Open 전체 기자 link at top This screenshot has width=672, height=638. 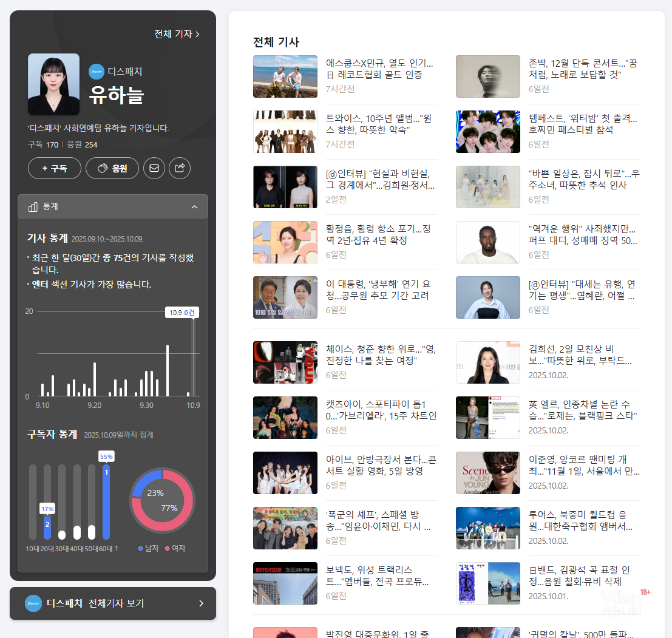pos(177,34)
